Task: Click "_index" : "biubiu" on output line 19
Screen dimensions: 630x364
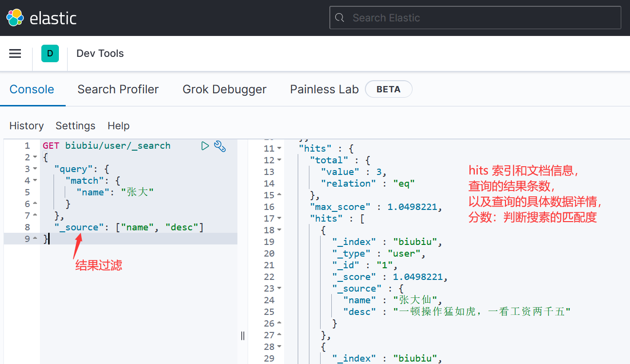Action: [x=387, y=242]
